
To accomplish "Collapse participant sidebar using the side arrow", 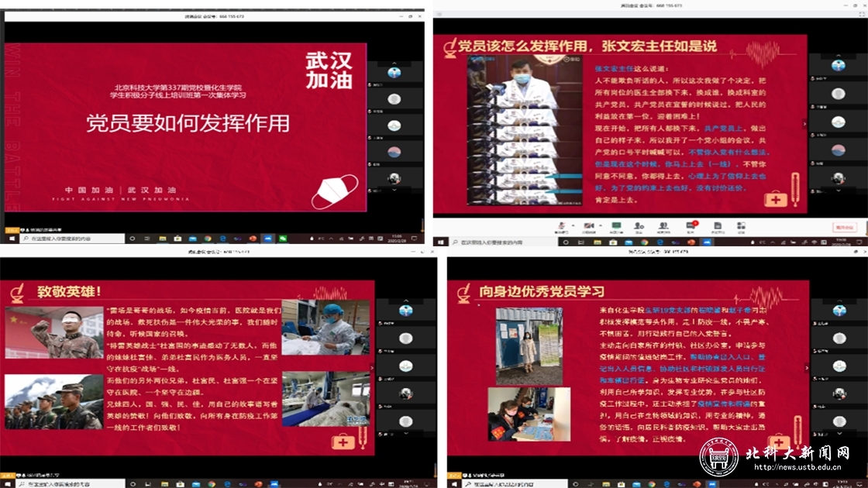I will (x=804, y=123).
